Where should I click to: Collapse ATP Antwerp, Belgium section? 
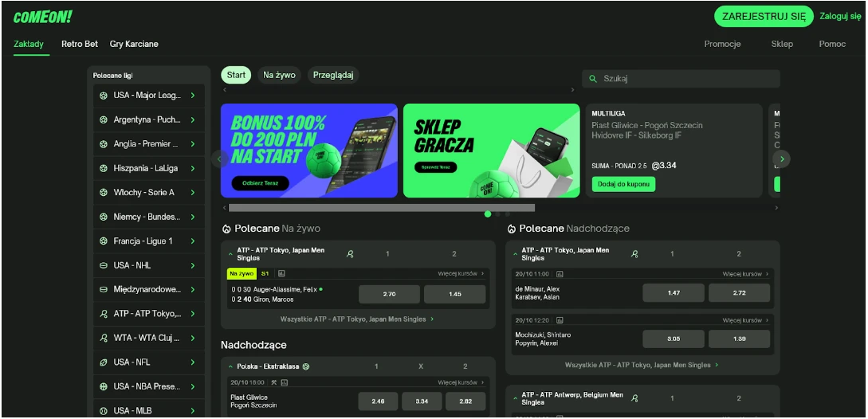click(516, 398)
